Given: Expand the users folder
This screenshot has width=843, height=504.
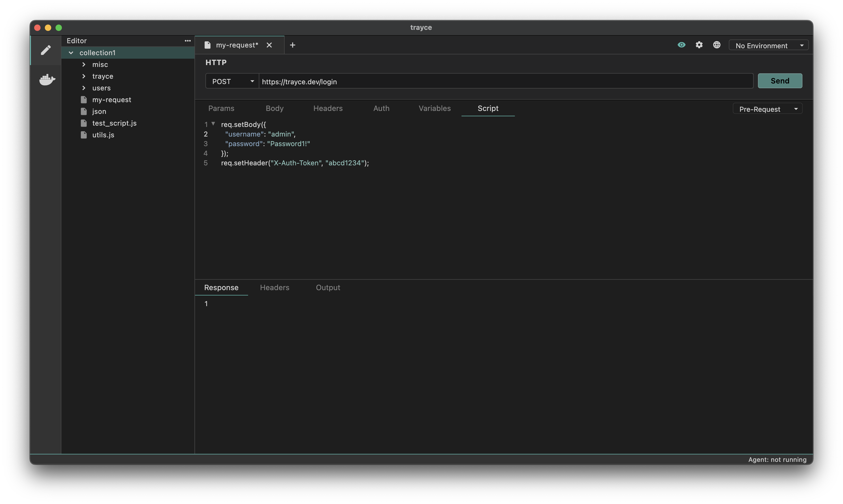Looking at the screenshot, I should pyautogui.click(x=84, y=88).
